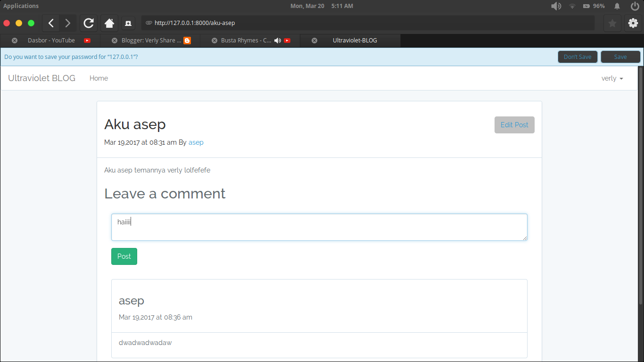The image size is (644, 362).
Task: Click Don't Save for the password prompt
Action: 578,57
